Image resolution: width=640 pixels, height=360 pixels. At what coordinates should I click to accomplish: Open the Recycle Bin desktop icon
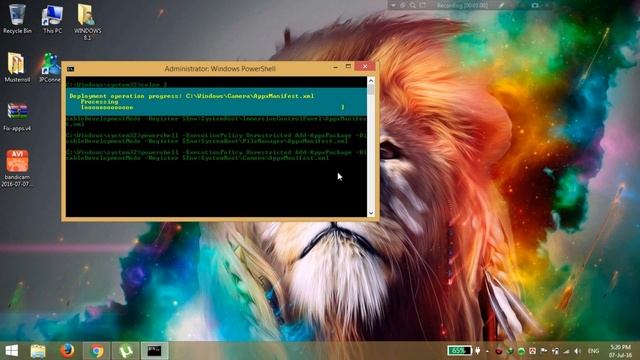coord(17,19)
